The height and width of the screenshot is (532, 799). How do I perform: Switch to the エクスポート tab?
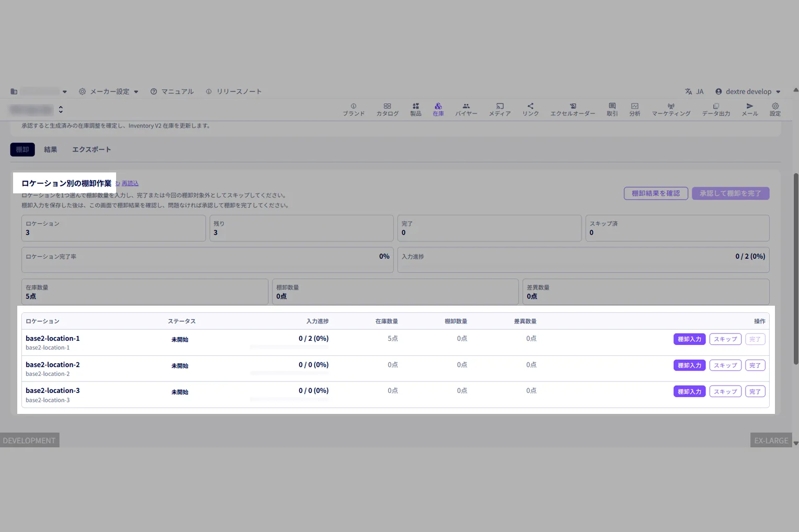[92, 149]
